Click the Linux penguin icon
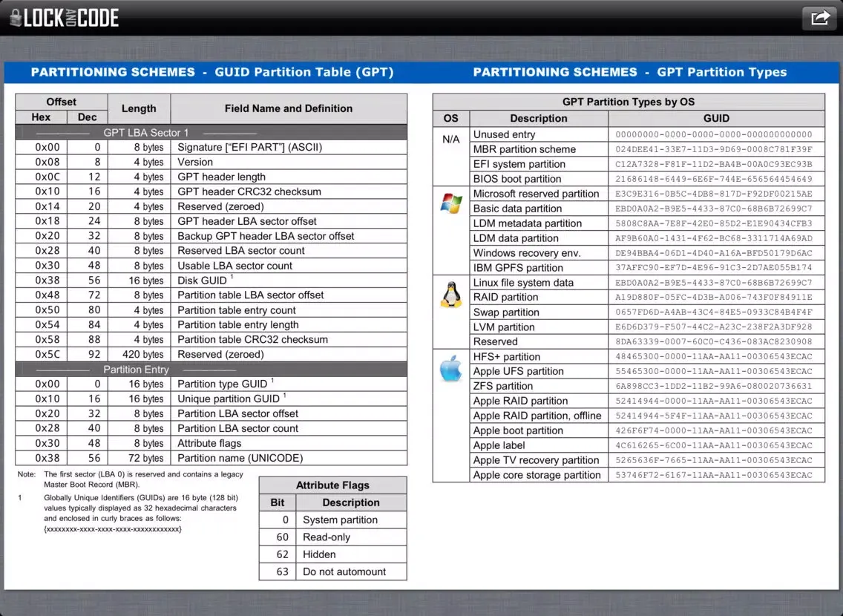Image resolution: width=843 pixels, height=616 pixels. click(450, 296)
